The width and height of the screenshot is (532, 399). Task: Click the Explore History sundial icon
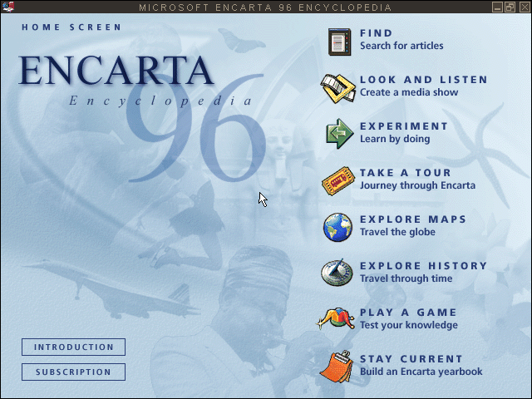337,273
